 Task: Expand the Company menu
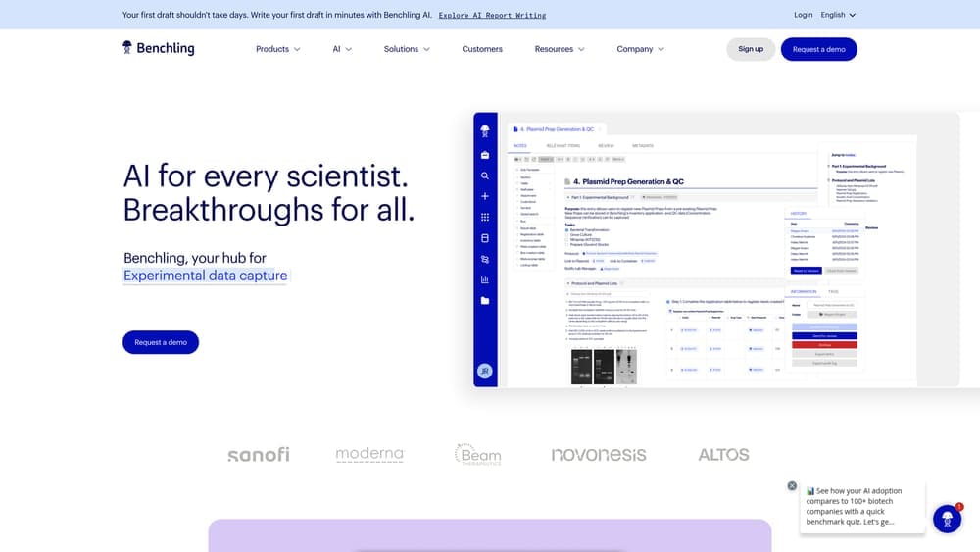coord(640,49)
